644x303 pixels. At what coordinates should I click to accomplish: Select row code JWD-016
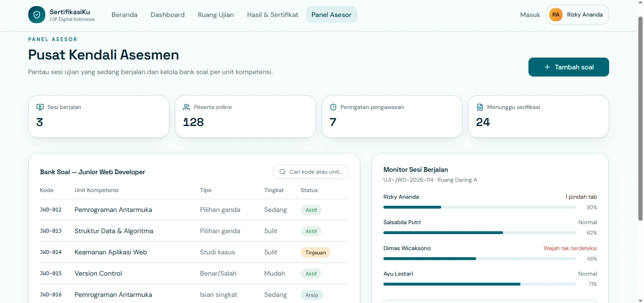[x=51, y=295]
